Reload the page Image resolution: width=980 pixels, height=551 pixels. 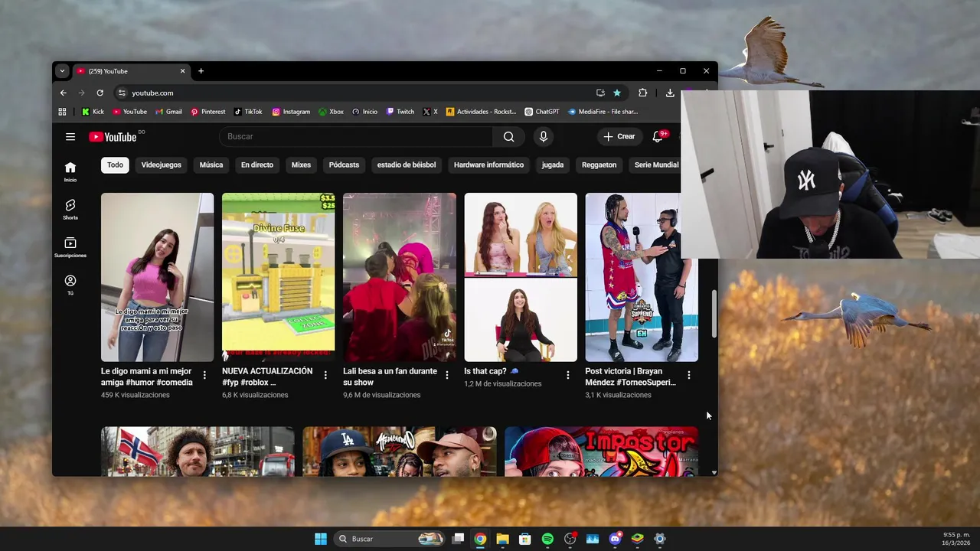click(100, 93)
